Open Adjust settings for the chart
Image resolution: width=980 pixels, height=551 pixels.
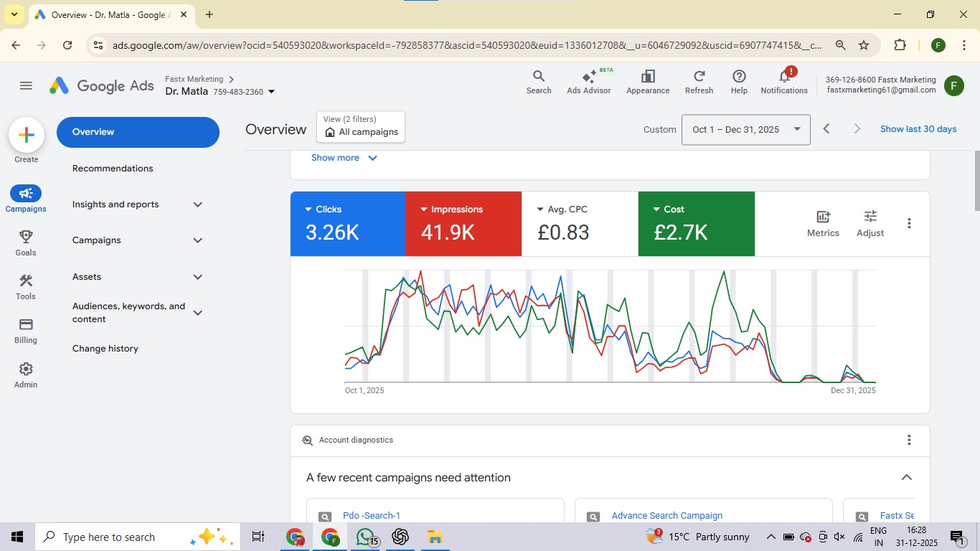click(x=870, y=223)
